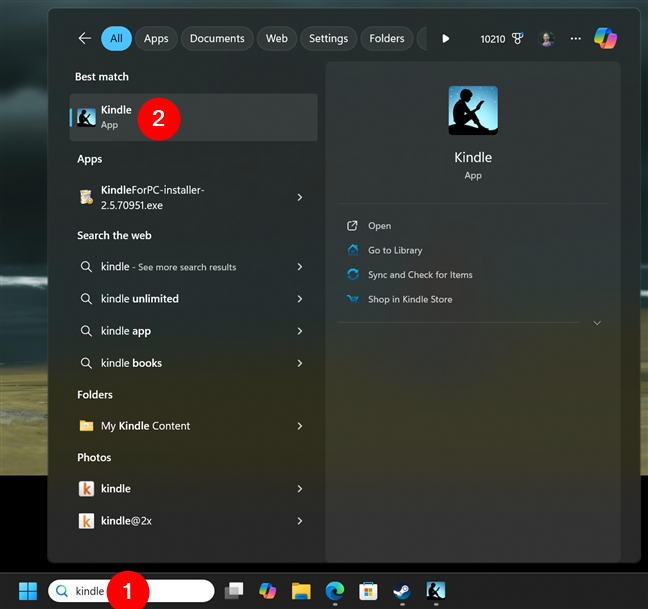Open the user profile picture
This screenshot has height=609, width=648.
[x=546, y=38]
